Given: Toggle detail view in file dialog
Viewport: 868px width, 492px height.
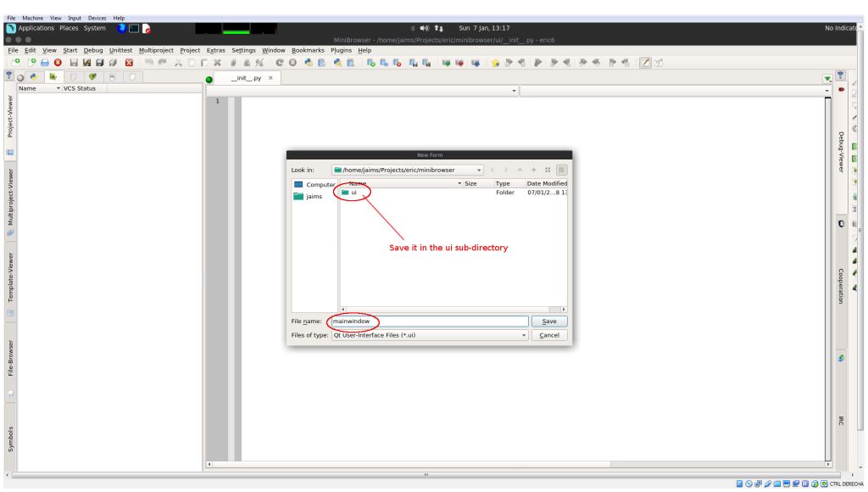Looking at the screenshot, I should (x=561, y=170).
